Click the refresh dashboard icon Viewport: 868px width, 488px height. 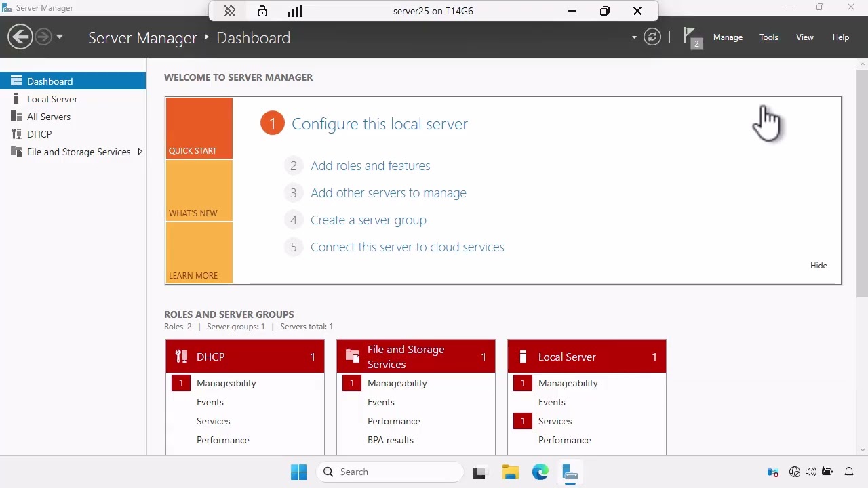pyautogui.click(x=652, y=37)
